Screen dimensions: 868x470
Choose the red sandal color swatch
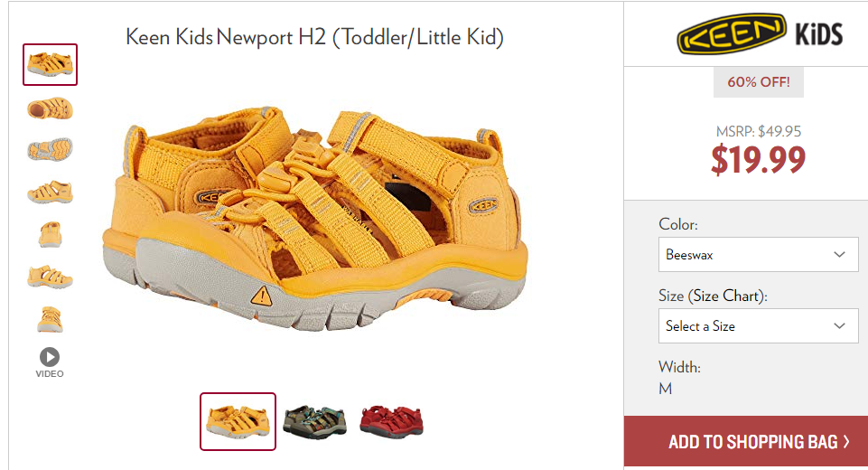[391, 422]
